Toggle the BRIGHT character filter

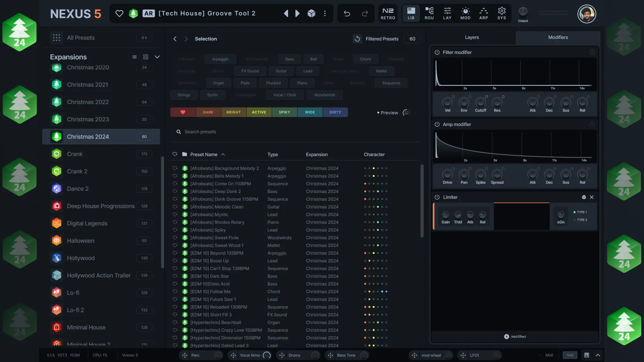(233, 112)
